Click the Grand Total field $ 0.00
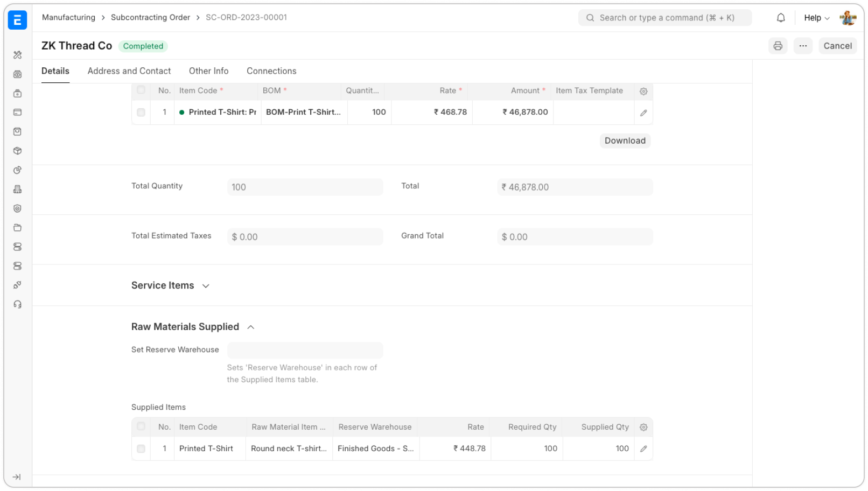 (x=575, y=237)
